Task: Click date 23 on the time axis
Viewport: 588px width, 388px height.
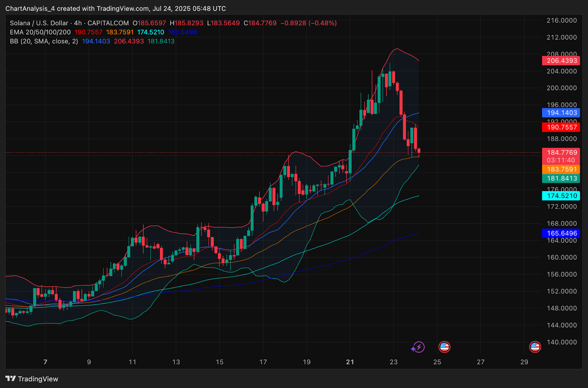Action: [394, 362]
